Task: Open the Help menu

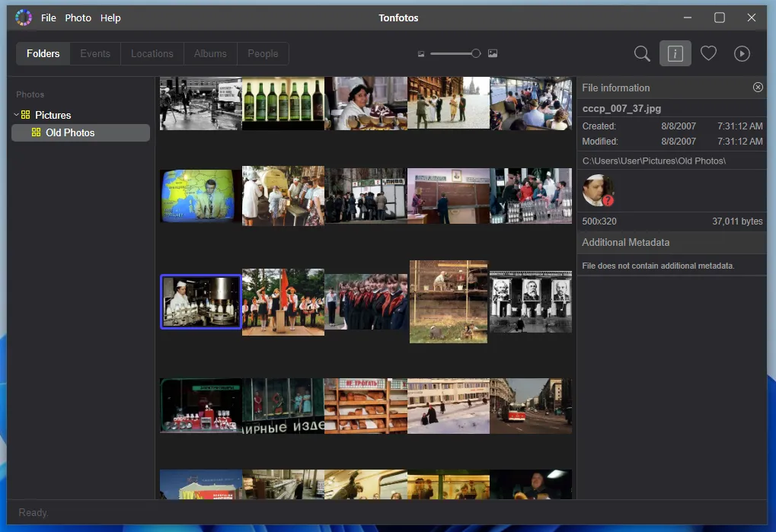Action: (x=110, y=18)
